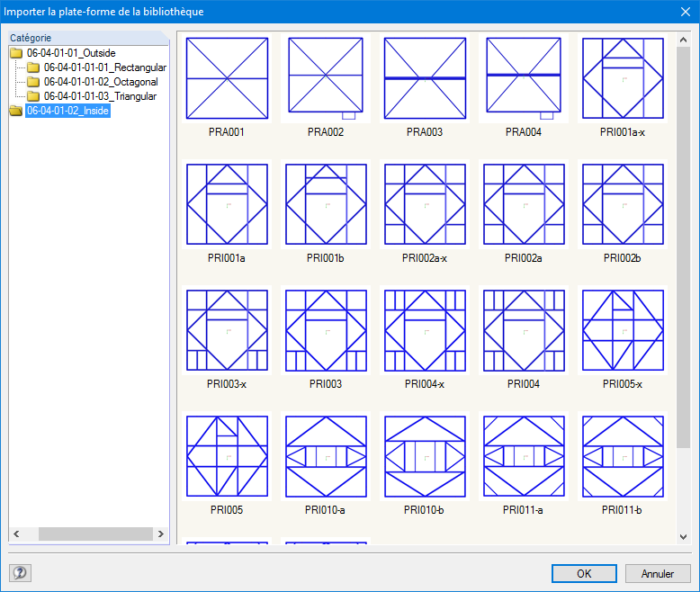Viewport: 700px width, 592px height.
Task: Pick the PRI002a platform thumbnail
Action: coord(524,204)
